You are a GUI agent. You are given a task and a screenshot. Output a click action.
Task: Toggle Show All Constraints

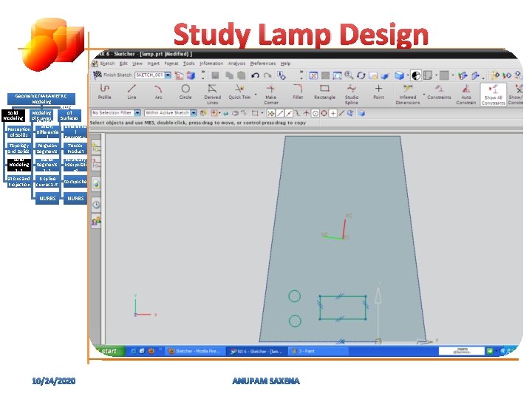point(493,95)
